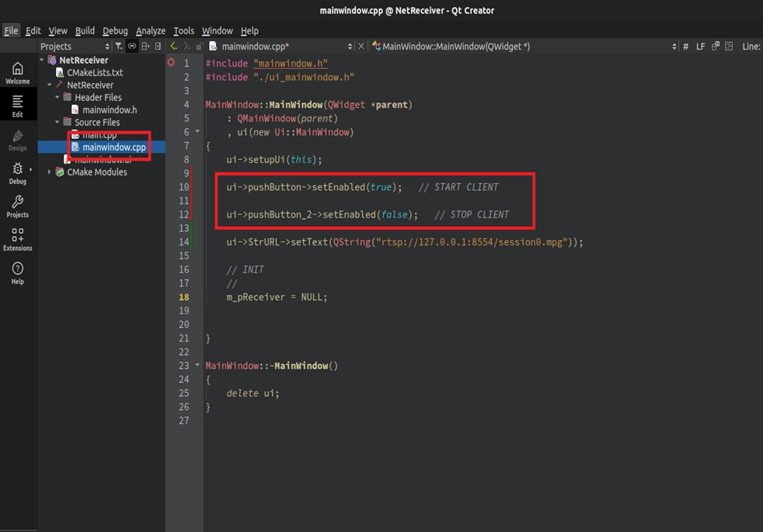Open the Help menu in menu bar

(249, 30)
